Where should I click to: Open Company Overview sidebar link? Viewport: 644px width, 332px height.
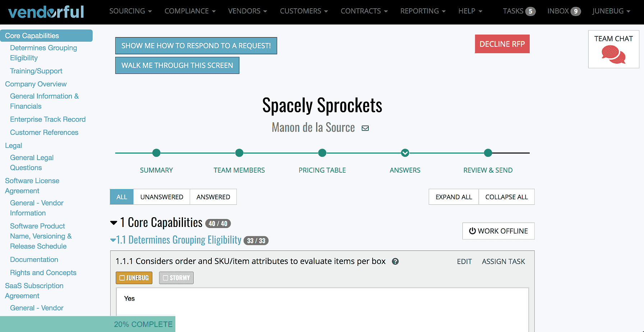click(x=36, y=84)
